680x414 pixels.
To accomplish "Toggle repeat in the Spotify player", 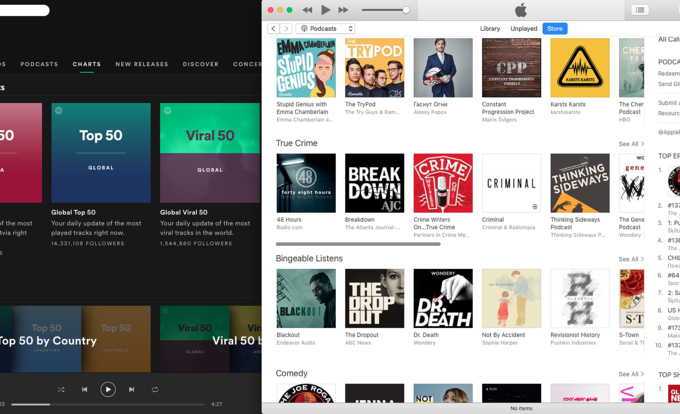I will 155,390.
